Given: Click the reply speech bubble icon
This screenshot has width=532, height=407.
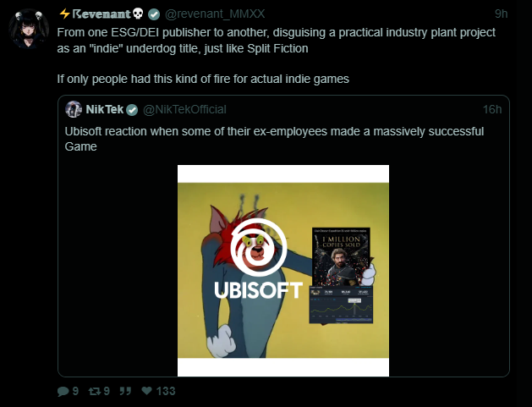Looking at the screenshot, I should click(63, 392).
